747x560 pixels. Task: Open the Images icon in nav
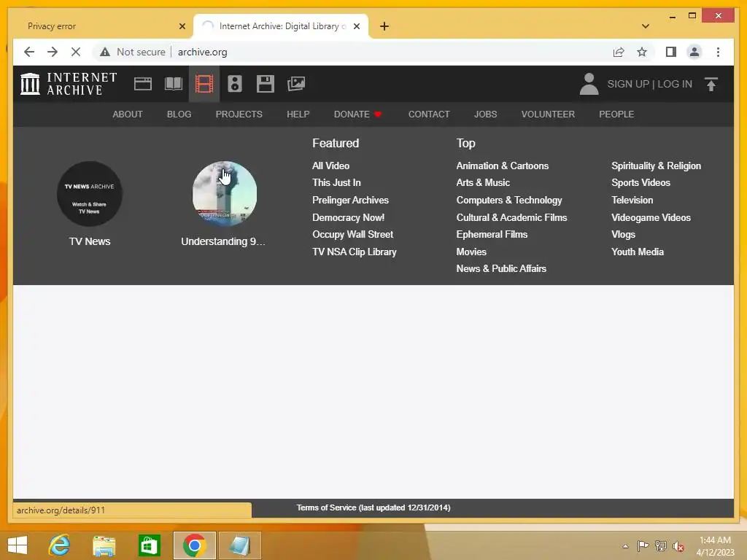point(296,84)
